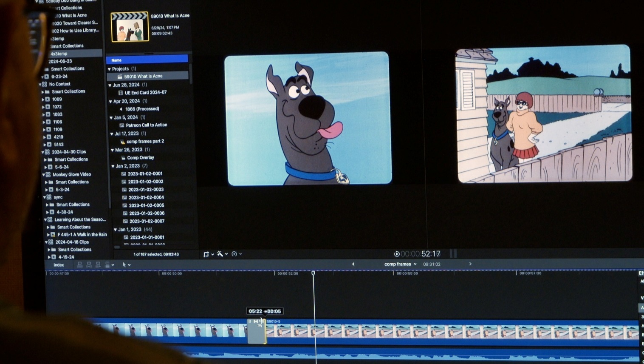Click the insert clip edit icon
Screen dimensions: 644x364
pos(89,264)
